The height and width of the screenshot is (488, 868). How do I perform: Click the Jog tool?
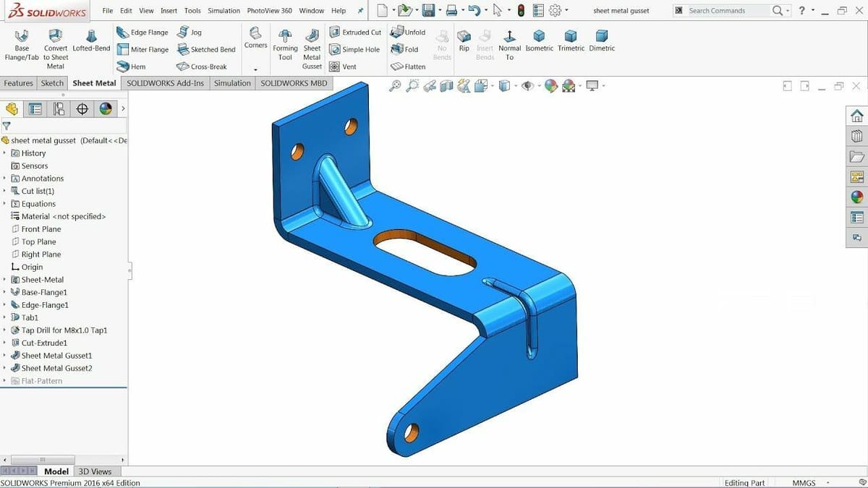tap(189, 32)
